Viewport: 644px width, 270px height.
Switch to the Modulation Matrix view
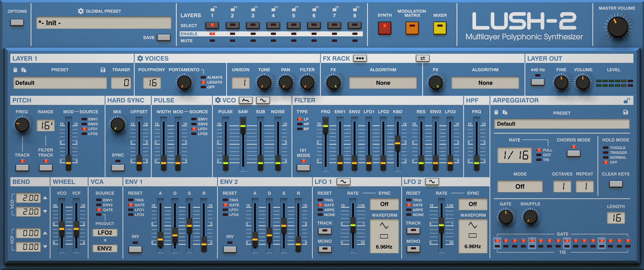click(x=412, y=28)
